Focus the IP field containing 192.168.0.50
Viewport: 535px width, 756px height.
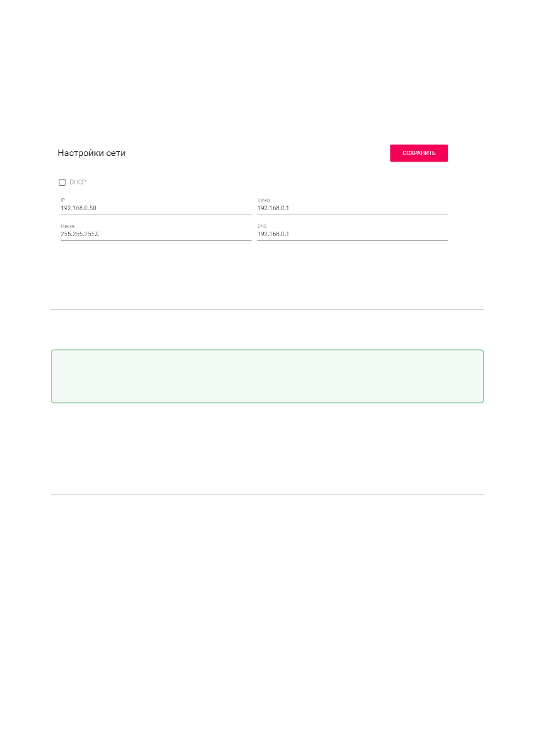point(155,208)
